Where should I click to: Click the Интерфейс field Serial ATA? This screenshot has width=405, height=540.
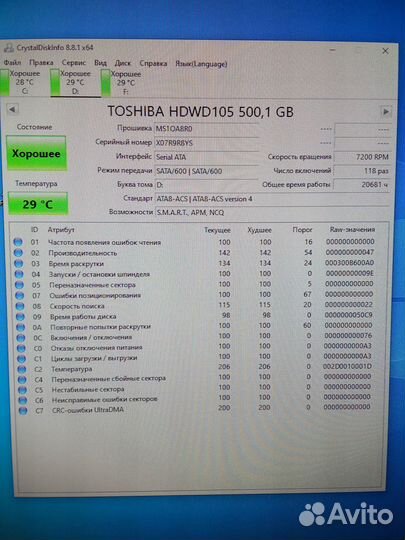(206, 157)
